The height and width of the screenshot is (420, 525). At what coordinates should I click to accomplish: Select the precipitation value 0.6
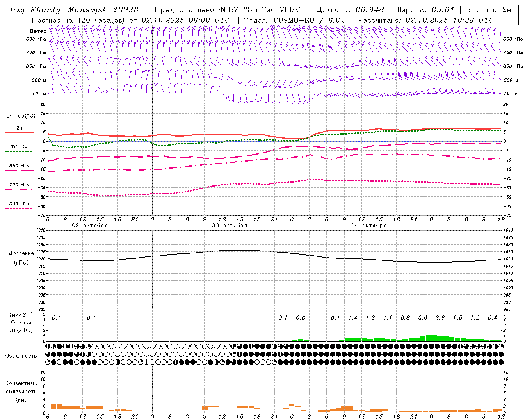click(301, 317)
